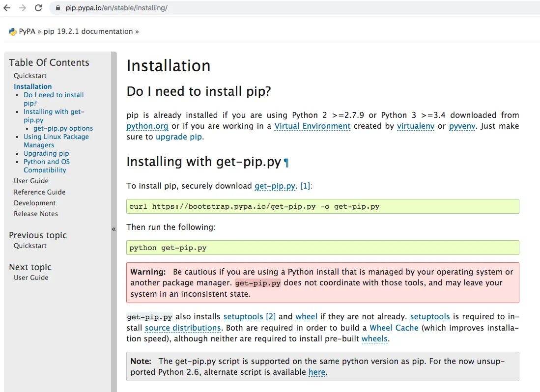Viewport: 540px width, 392px height.
Task: Click the [2] footnote reference
Action: [x=271, y=316]
